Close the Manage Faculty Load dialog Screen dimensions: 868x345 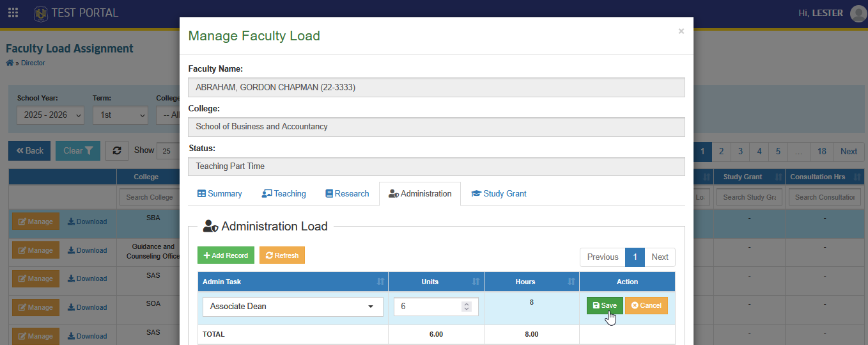(x=681, y=31)
